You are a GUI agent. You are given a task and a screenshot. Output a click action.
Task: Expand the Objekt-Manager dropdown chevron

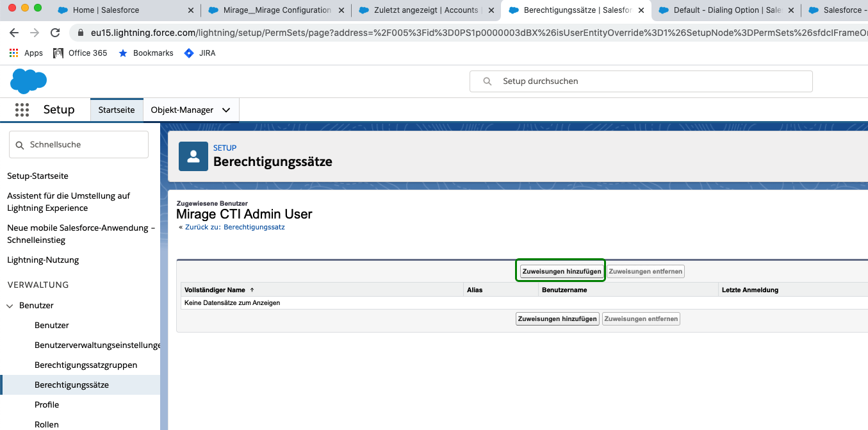[226, 110]
